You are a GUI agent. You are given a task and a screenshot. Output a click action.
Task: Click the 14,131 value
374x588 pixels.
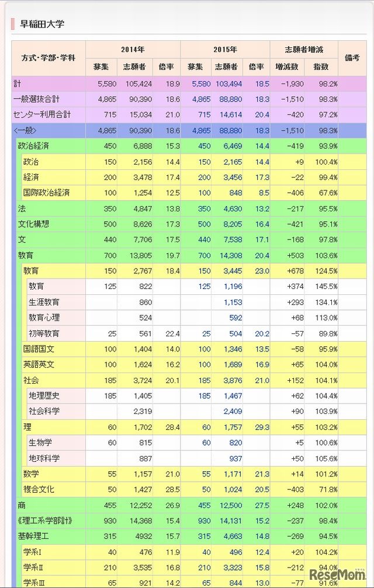[x=231, y=521]
